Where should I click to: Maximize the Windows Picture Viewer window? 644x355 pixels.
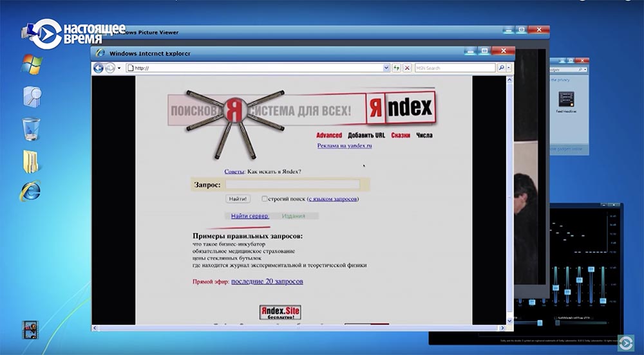521,30
